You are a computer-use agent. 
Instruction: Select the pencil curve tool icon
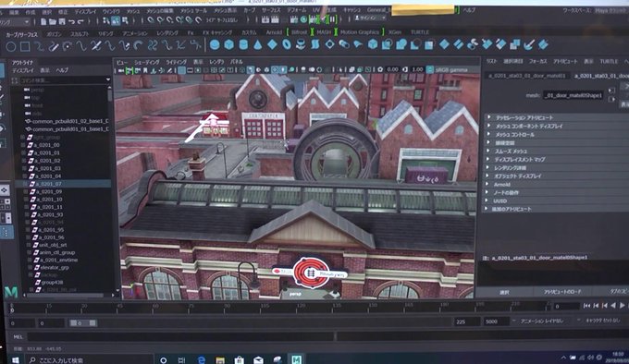click(x=54, y=46)
